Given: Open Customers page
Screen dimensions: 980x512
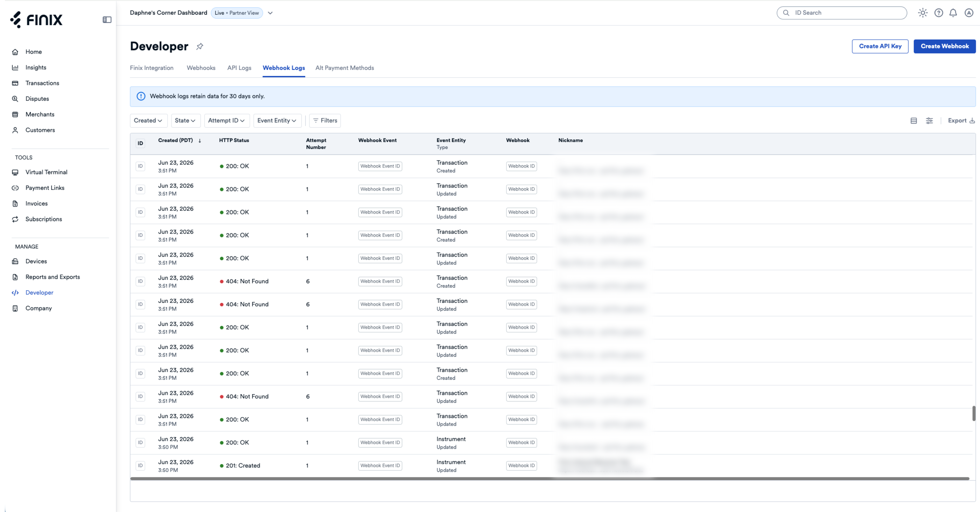Looking at the screenshot, I should point(40,130).
